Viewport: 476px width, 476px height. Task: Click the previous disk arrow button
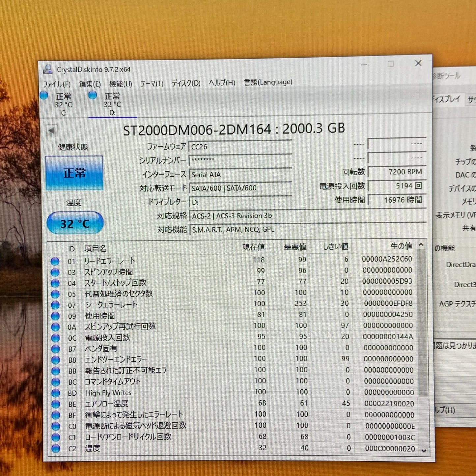click(51, 130)
